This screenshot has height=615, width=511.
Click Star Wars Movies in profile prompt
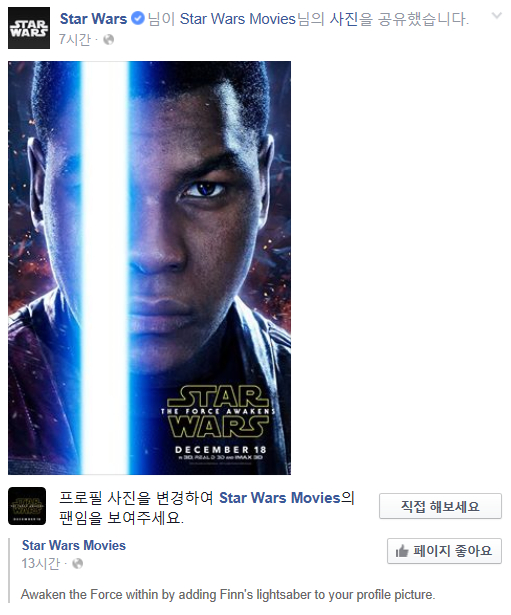coord(279,498)
